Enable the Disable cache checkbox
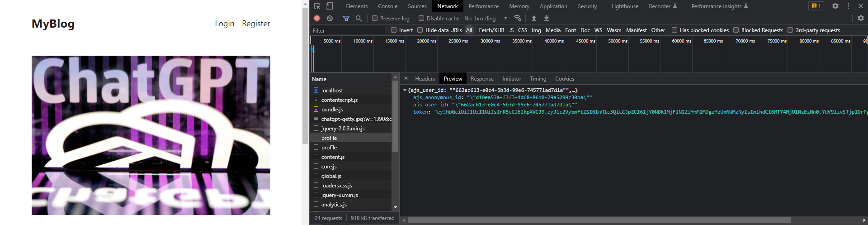 click(x=421, y=18)
